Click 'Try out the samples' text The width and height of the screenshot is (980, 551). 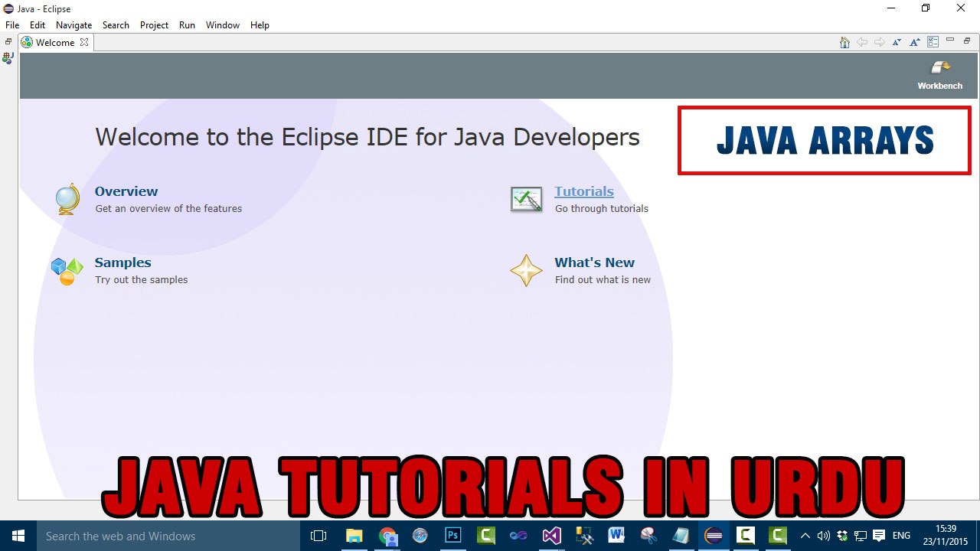click(x=142, y=279)
